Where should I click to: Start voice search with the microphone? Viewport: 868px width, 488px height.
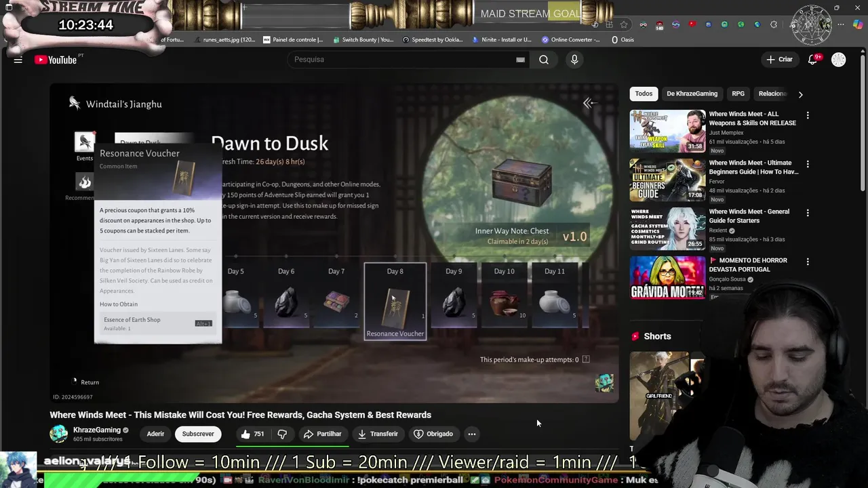pyautogui.click(x=574, y=60)
